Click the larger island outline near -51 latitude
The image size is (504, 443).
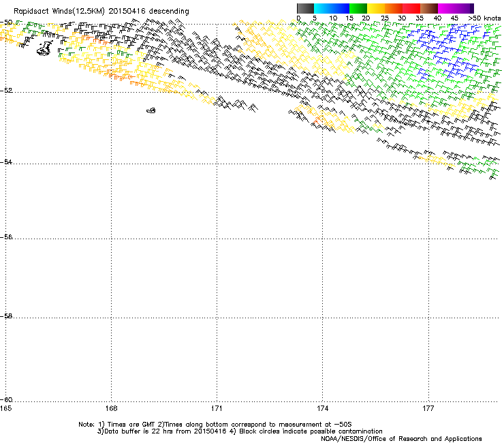pyautogui.click(x=45, y=48)
